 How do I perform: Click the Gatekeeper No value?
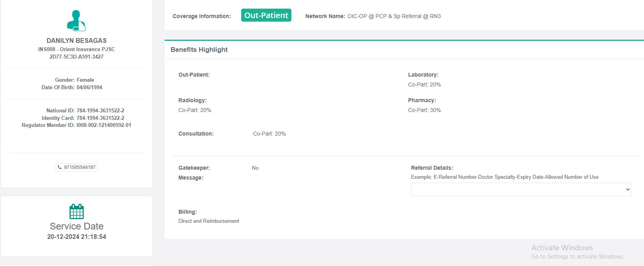[255, 168]
